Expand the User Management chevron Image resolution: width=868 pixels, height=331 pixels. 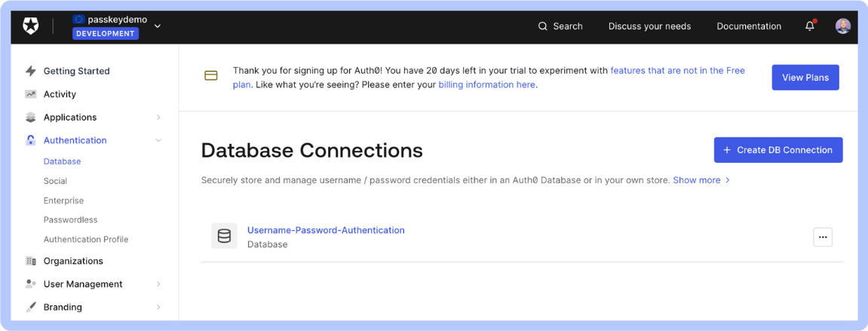158,284
